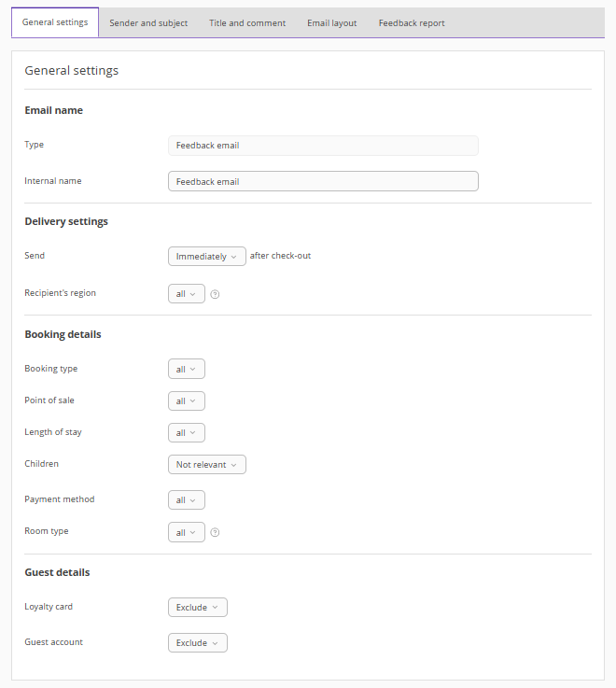Switch to Sender and subject tab
The height and width of the screenshot is (688, 616).
tap(148, 23)
